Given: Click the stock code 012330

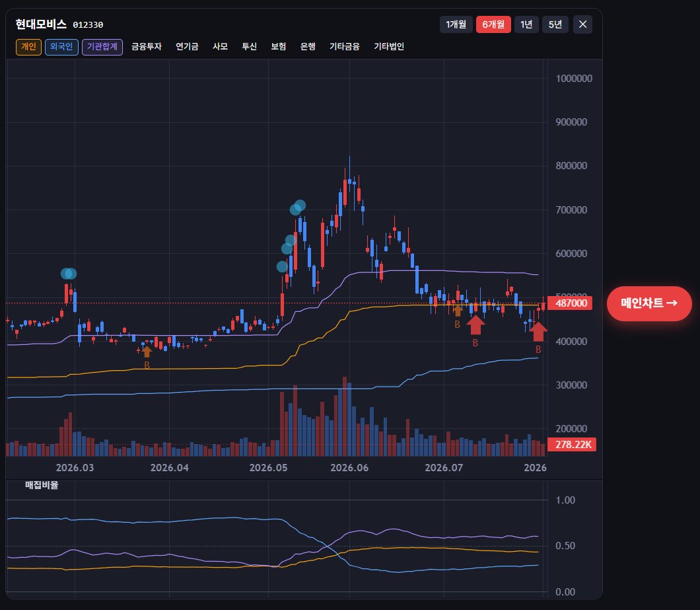Looking at the screenshot, I should 88,25.
